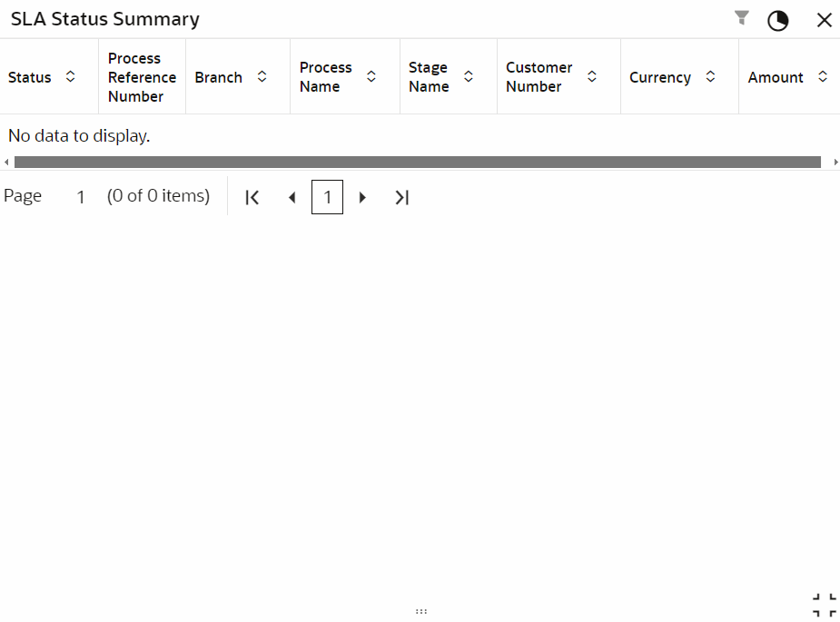The width and height of the screenshot is (840, 622).
Task: Jump to first page with skip-back icon
Action: pyautogui.click(x=252, y=197)
